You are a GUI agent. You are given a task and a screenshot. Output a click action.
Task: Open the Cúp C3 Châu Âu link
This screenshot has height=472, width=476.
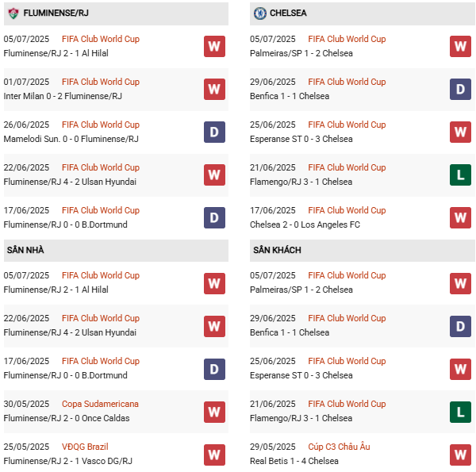coord(339,447)
